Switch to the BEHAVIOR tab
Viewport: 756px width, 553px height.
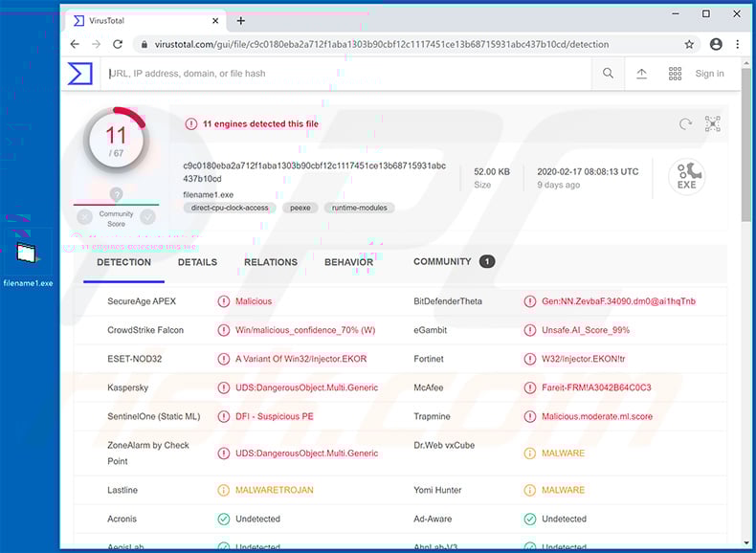pyautogui.click(x=348, y=262)
